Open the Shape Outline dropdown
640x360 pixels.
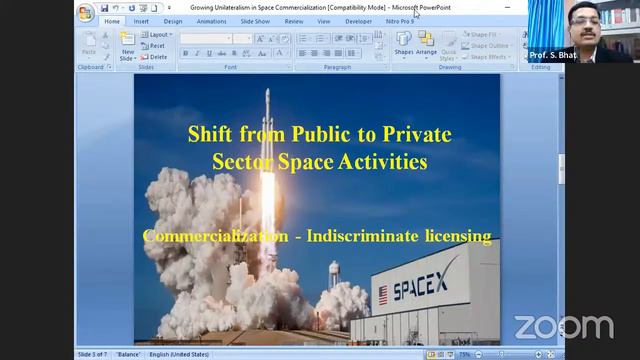[486, 46]
